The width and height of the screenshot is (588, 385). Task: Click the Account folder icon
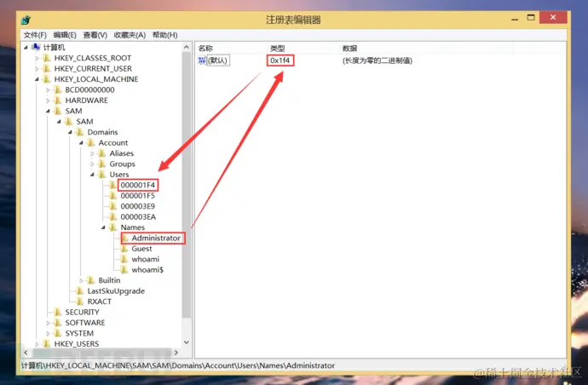pos(90,143)
